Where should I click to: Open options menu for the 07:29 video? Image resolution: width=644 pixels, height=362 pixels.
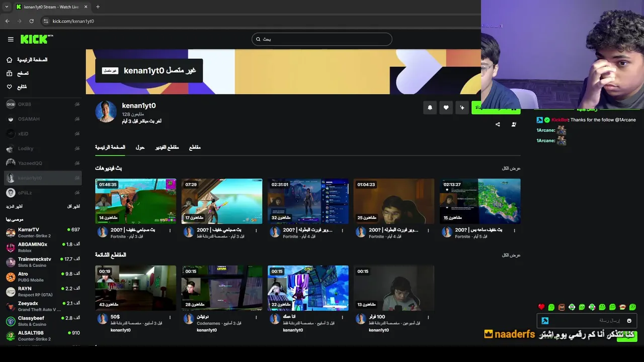point(256,230)
